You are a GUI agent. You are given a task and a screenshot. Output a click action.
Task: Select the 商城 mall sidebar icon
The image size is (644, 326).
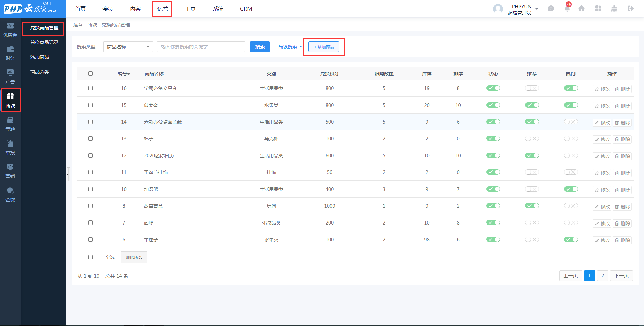[10, 100]
